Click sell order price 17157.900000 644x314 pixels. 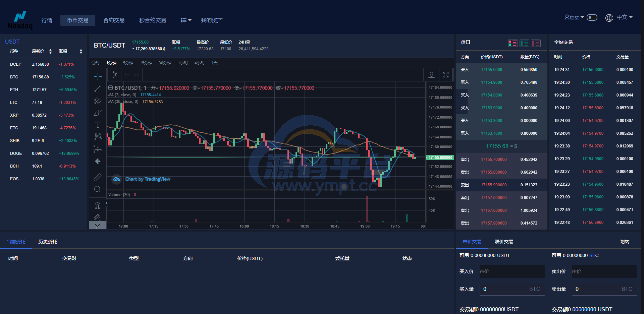click(494, 223)
